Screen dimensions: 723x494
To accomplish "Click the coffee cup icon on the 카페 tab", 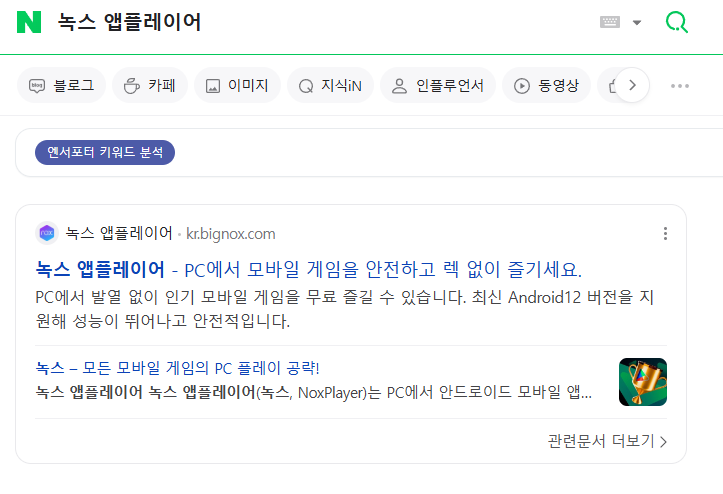I will click(x=132, y=86).
